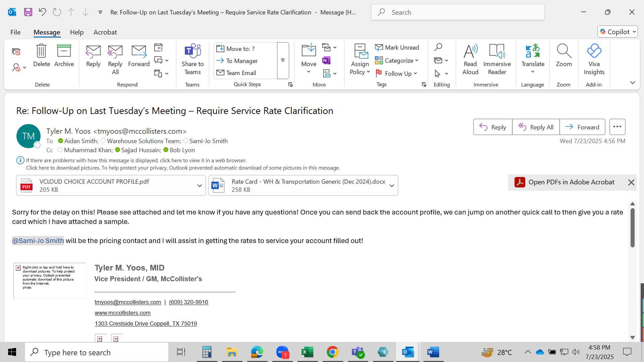This screenshot has height=362, width=644.
Task: Open Customize Quick Access Toolbar dropdown
Action: coord(100,12)
